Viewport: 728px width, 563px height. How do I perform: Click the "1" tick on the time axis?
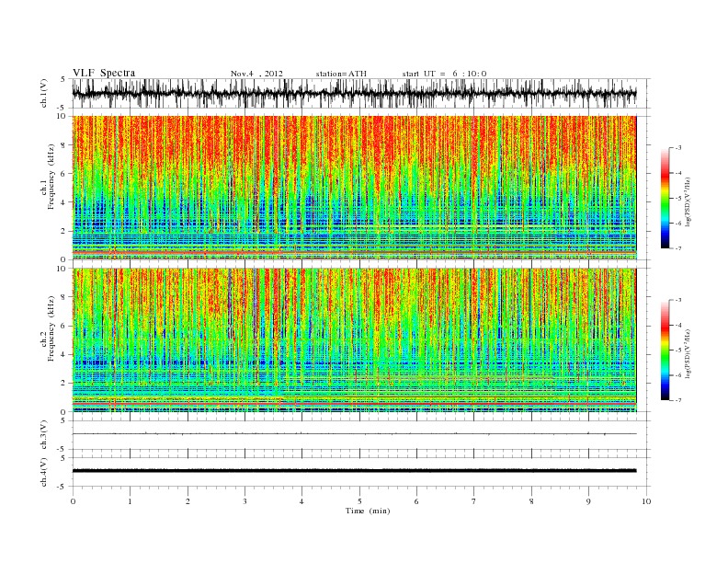[x=130, y=501]
